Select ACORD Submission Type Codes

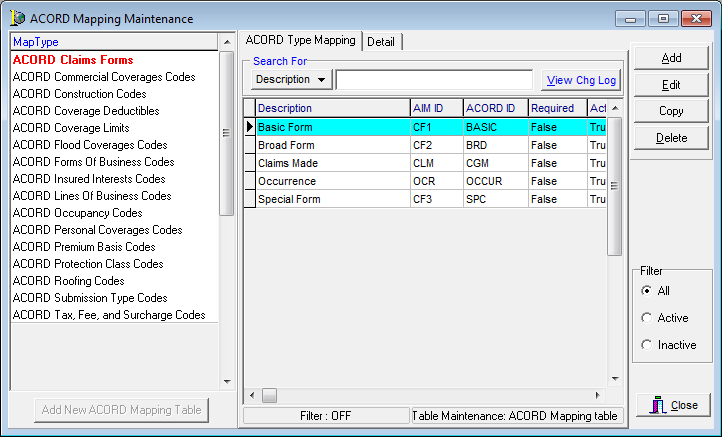point(114,298)
